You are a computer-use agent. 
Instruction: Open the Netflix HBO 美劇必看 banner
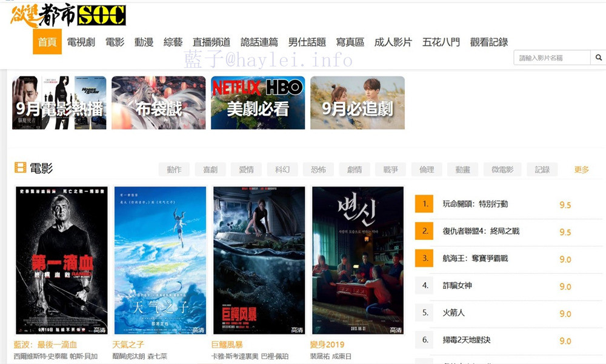point(258,103)
